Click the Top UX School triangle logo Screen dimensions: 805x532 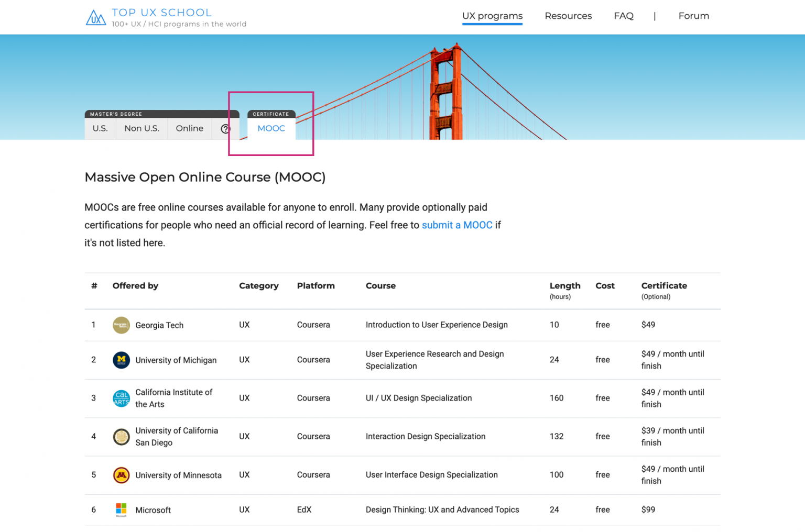pyautogui.click(x=96, y=17)
